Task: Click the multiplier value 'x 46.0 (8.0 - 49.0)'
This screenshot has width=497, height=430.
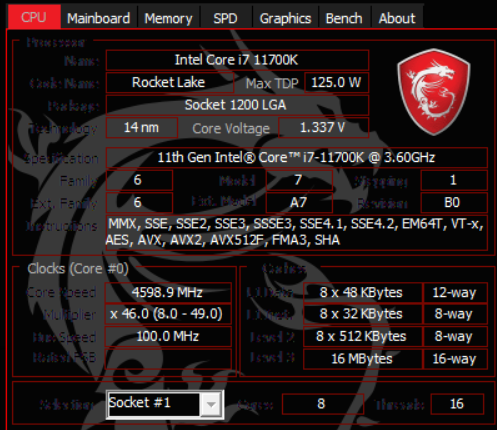Action: click(168, 314)
